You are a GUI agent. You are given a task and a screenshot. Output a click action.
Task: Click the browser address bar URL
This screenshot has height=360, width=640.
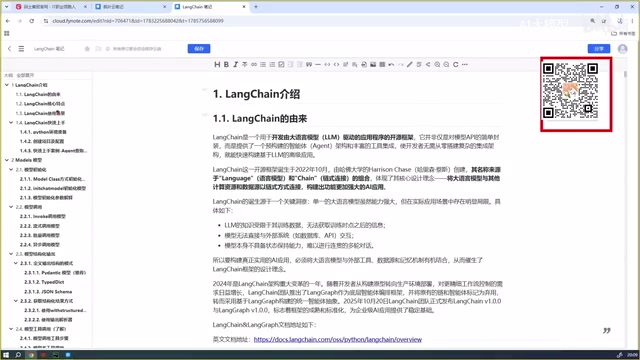(x=138, y=21)
